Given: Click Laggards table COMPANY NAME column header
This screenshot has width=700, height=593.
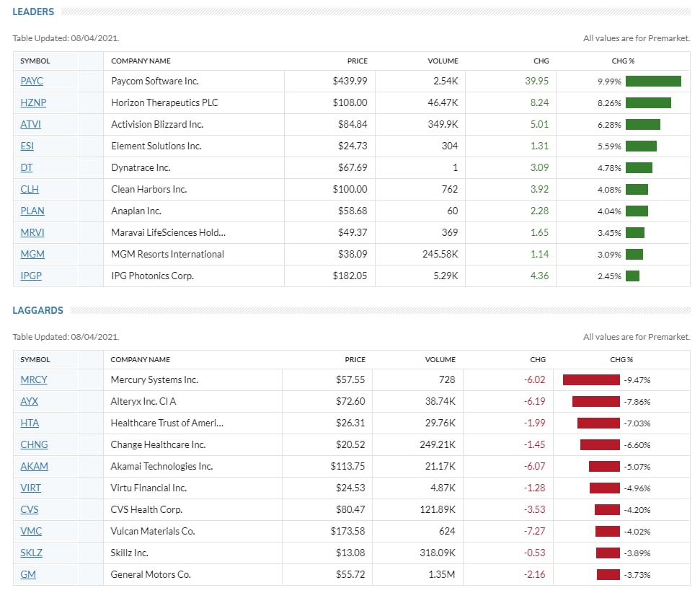Looking at the screenshot, I should (x=140, y=360).
